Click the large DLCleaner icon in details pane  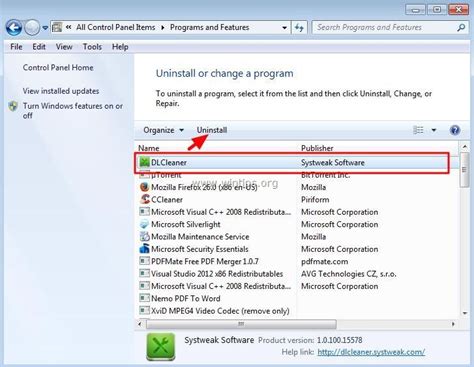tap(161, 347)
